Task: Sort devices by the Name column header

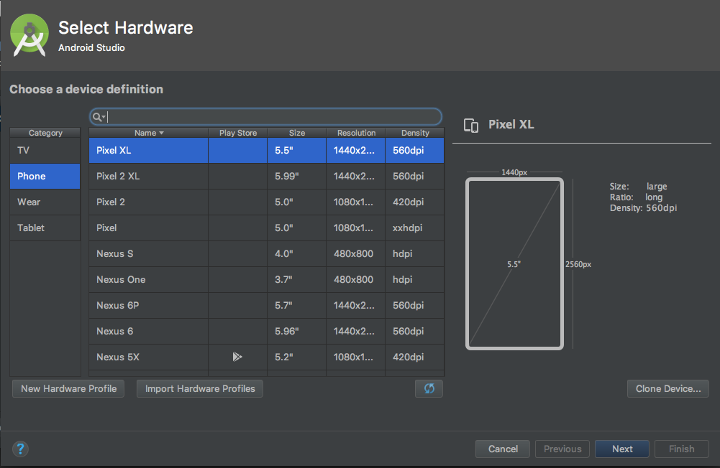Action: pyautogui.click(x=148, y=133)
